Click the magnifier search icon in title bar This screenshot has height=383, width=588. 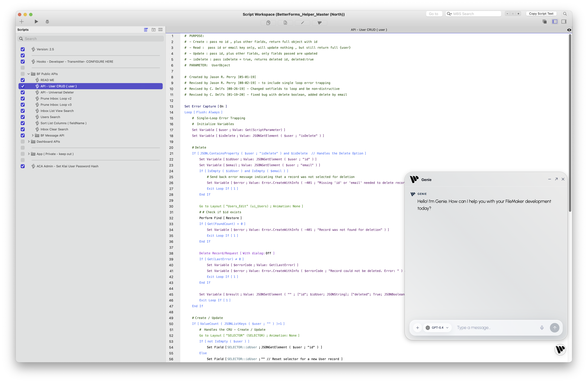click(x=565, y=14)
